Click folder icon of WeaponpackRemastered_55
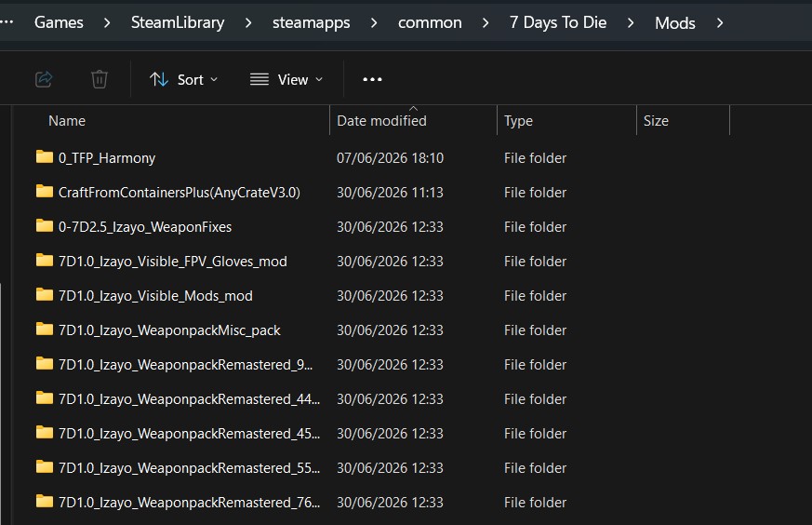This screenshot has width=812, height=525. click(45, 466)
